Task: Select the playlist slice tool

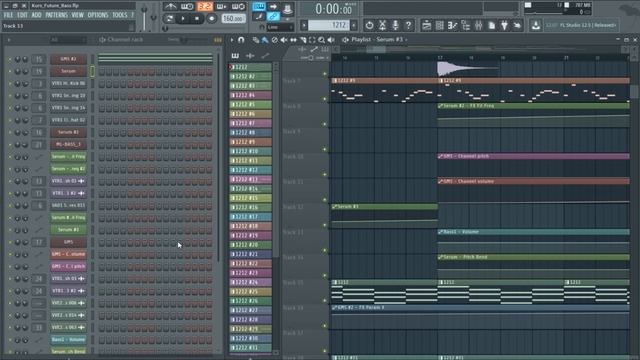Action: tap(302, 40)
